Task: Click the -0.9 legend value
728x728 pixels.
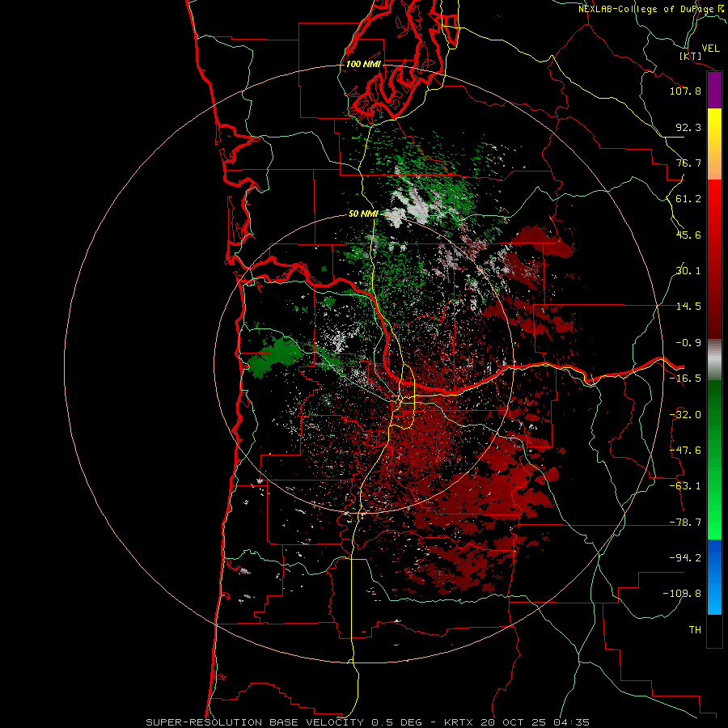Action: (x=688, y=343)
